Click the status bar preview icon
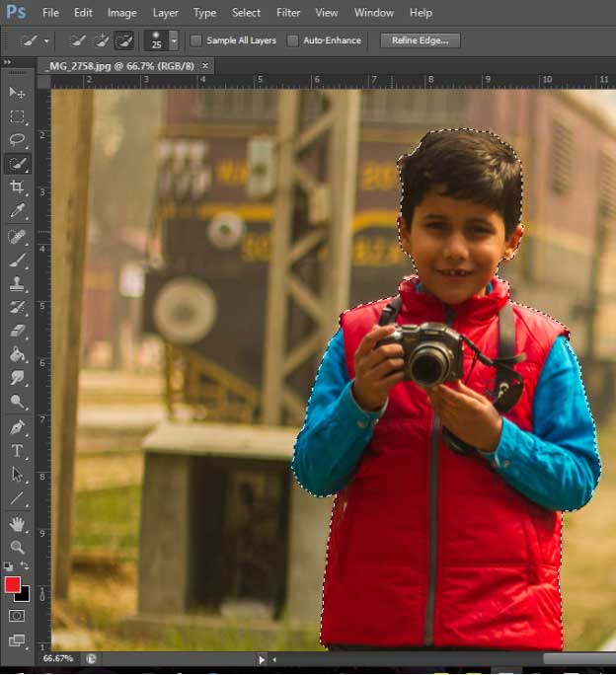 (91, 658)
